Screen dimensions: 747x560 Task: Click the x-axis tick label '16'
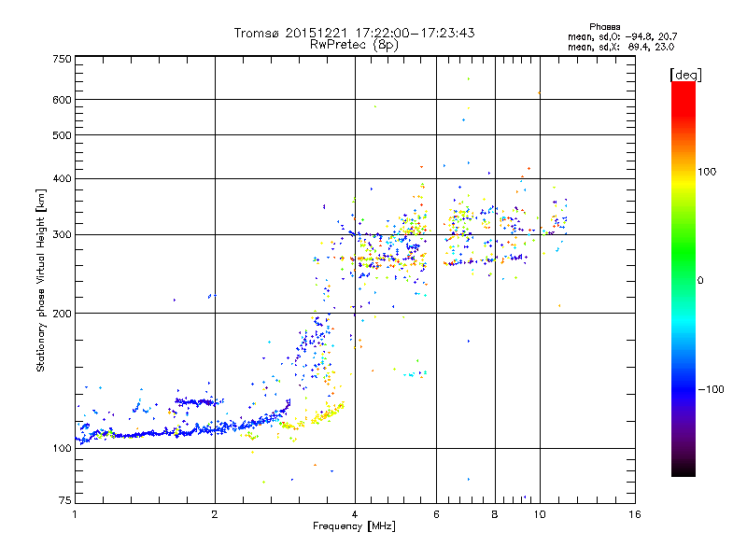click(635, 514)
